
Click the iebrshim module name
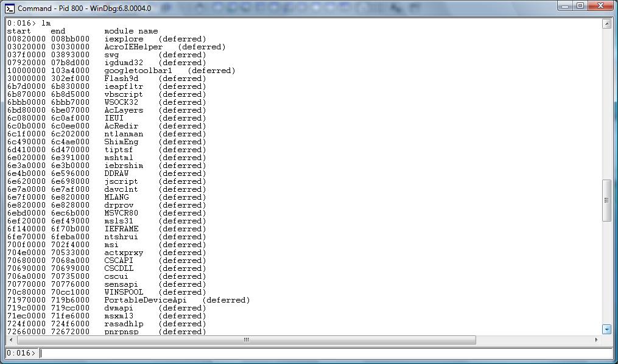[124, 166]
